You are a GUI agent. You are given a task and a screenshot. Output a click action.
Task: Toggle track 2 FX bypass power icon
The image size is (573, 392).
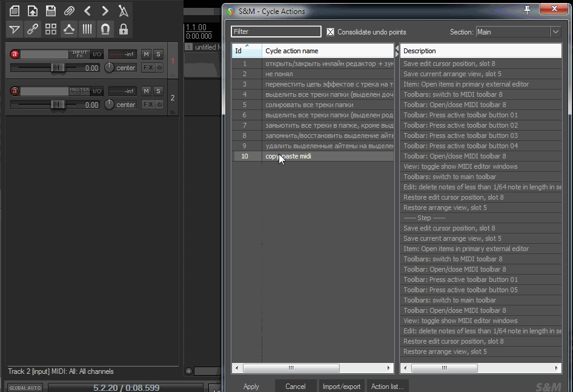point(160,105)
